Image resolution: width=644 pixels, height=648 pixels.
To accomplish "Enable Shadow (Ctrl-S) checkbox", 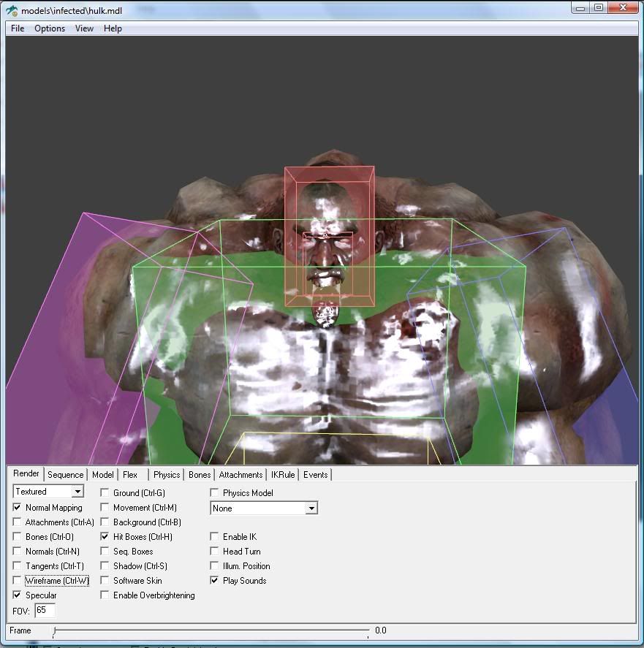I will click(105, 565).
